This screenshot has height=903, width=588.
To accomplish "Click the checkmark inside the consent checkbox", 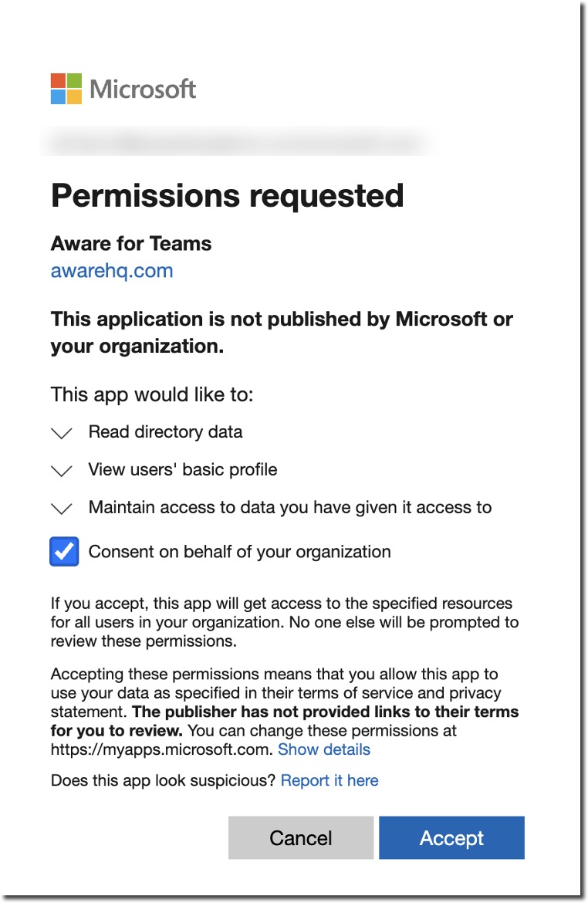I will 64,551.
